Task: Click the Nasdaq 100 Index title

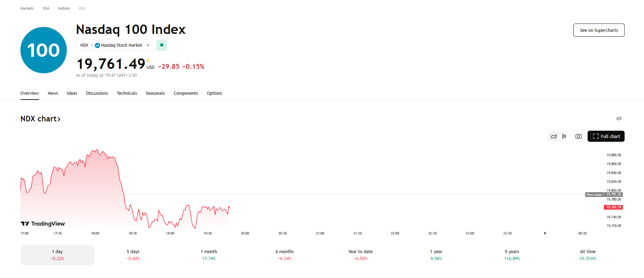Action: click(131, 30)
